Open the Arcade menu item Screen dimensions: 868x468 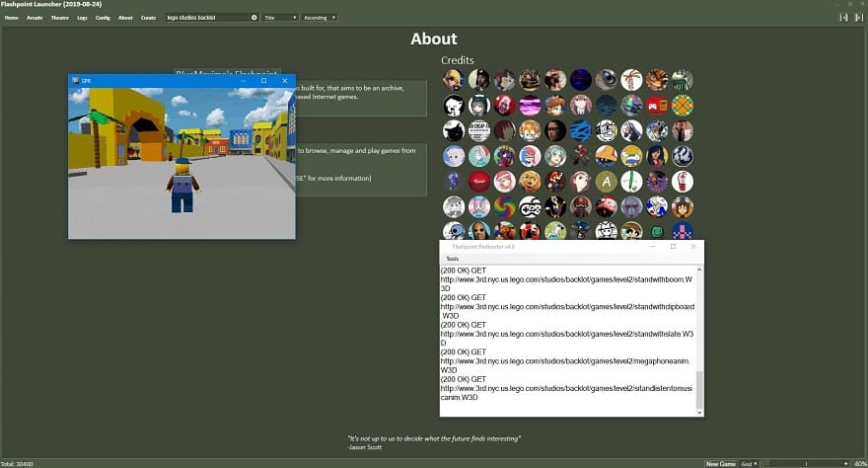[x=35, y=18]
